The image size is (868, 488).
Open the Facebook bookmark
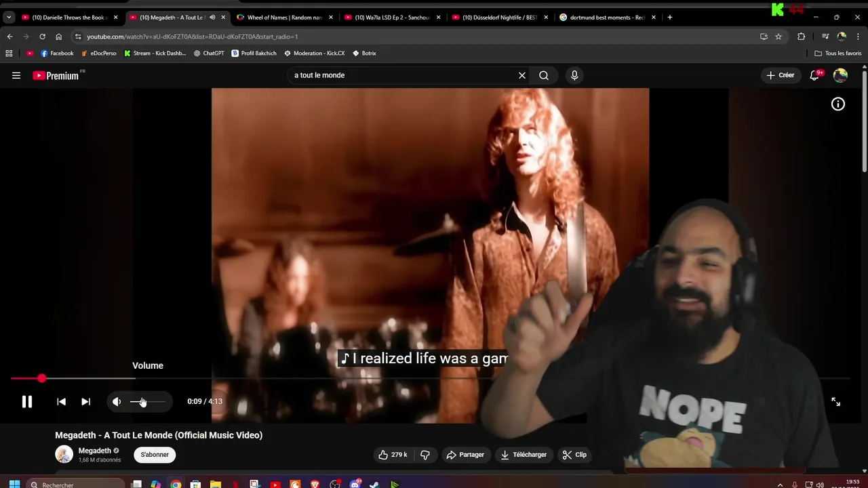pyautogui.click(x=57, y=53)
